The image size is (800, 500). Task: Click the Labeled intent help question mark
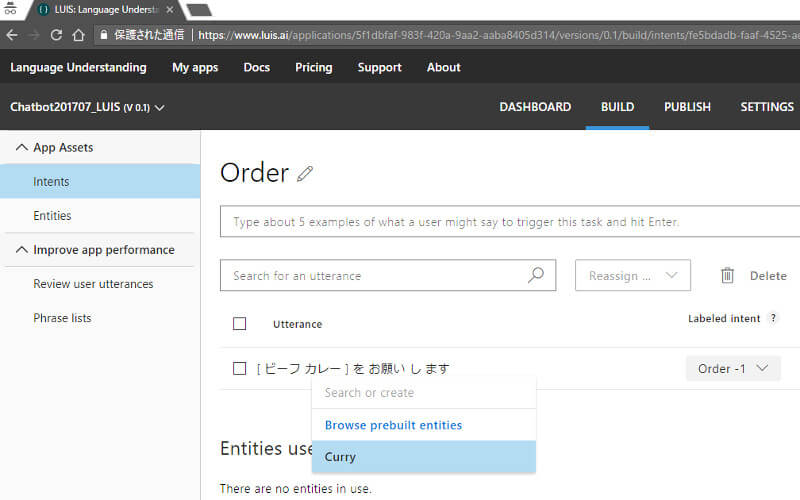pyautogui.click(x=773, y=318)
